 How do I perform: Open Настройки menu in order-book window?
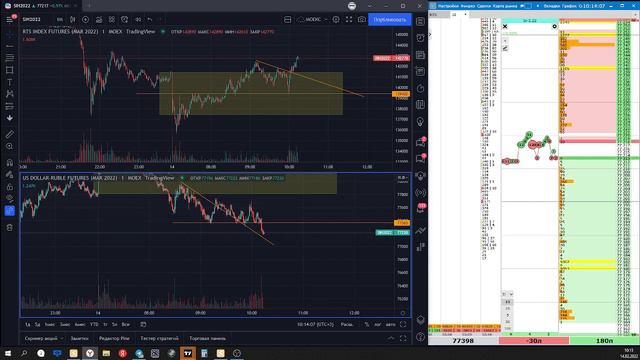click(448, 6)
